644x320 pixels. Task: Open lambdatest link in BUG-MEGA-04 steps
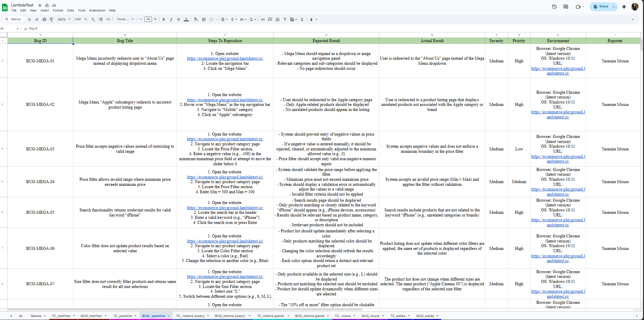click(225, 177)
